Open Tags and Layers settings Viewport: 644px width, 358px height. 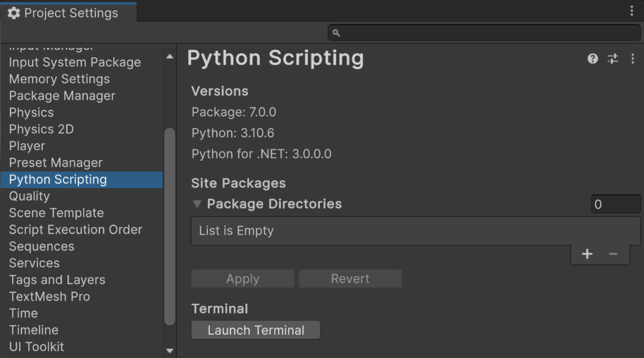pyautogui.click(x=81, y=280)
